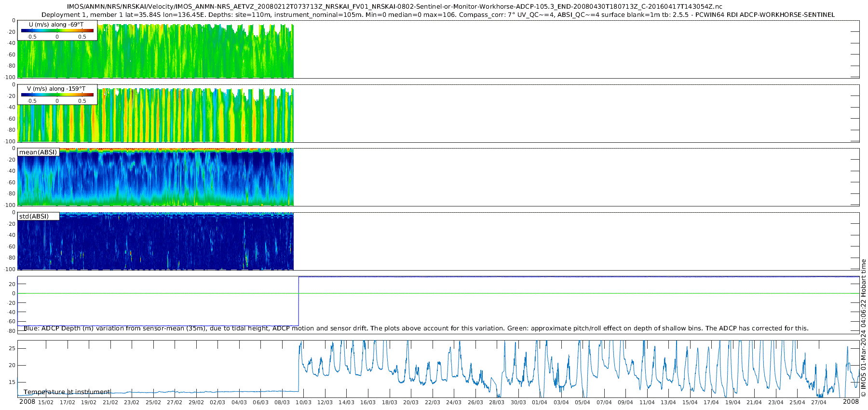Click the 24/03 date tick label
Image resolution: width=868 pixels, height=410 pixels.
coord(454,402)
